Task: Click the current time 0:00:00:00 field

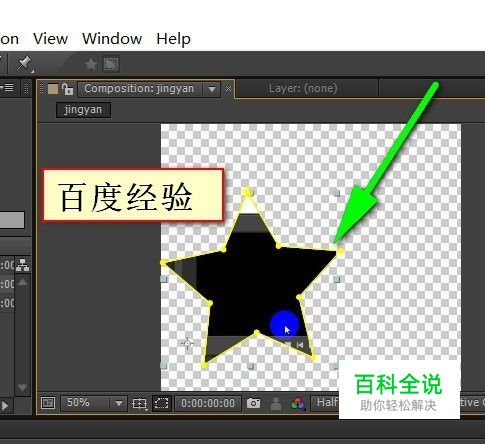Action: tap(208, 403)
